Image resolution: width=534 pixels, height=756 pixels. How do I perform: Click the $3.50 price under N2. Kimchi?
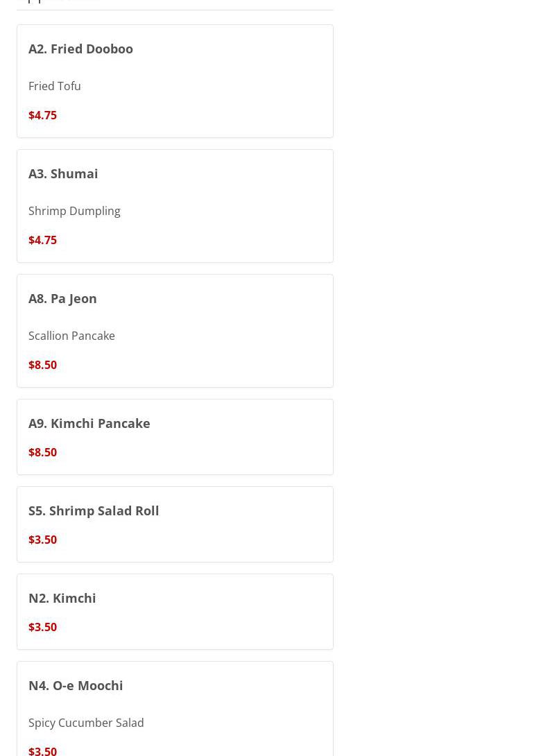point(42,628)
